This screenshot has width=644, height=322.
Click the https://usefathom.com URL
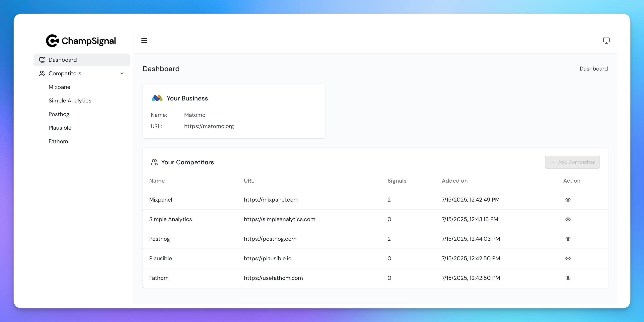pos(273,278)
